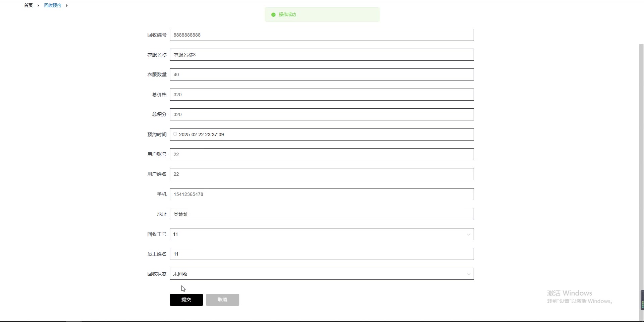Screen dimensions: 644x322
Task: Click the 预约时间 date value 2025-02-22
Action: point(191,135)
